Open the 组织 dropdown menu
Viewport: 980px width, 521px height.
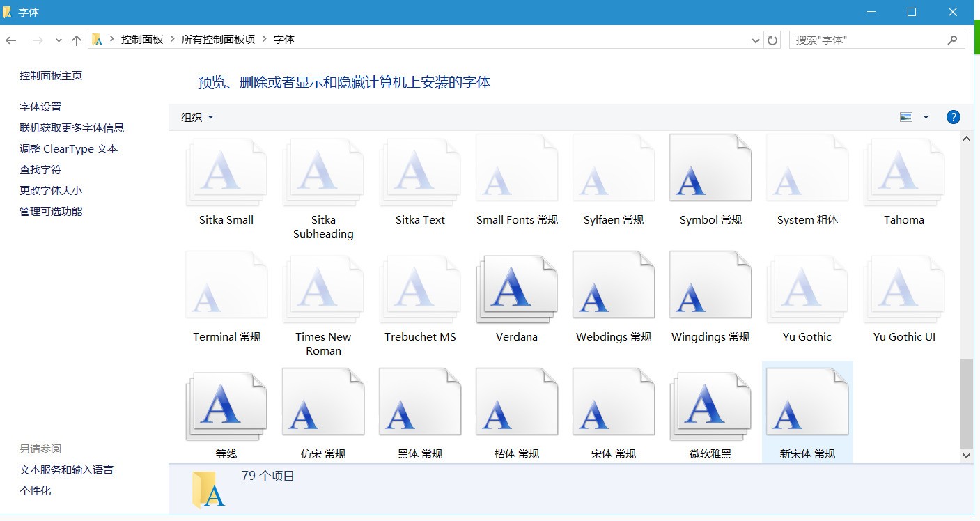(197, 117)
